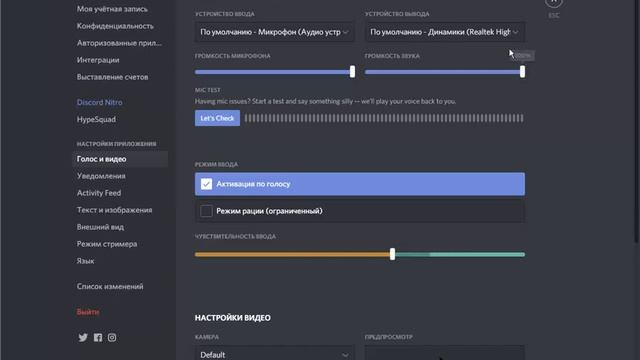This screenshot has height=360, width=640.
Task: Open the HypeSquad section
Action: (x=96, y=120)
